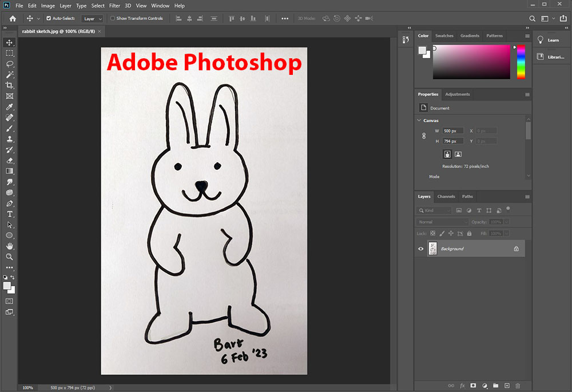Open the layer Kind filter dropdown
The width and height of the screenshot is (572, 392).
[x=434, y=211]
